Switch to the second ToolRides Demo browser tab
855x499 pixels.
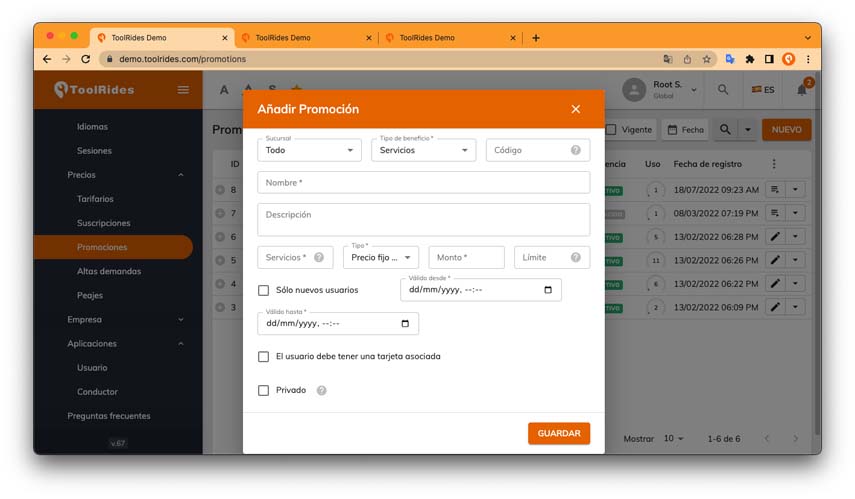pyautogui.click(x=306, y=38)
